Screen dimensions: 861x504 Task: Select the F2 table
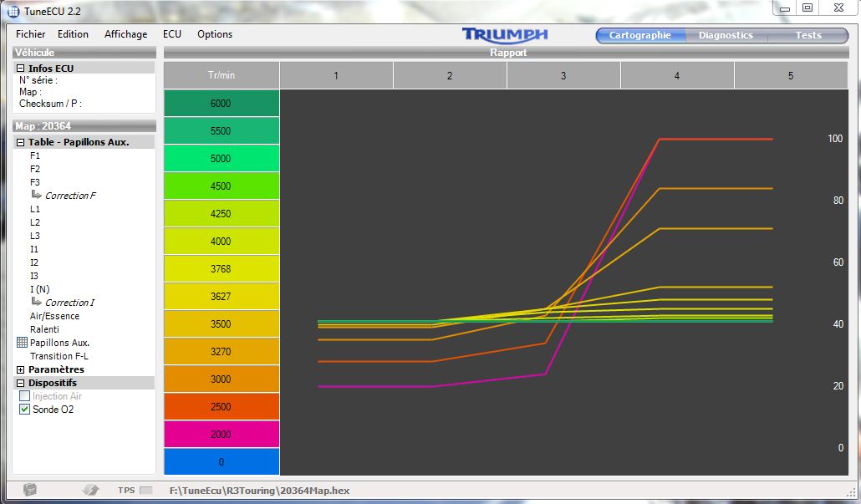(35, 169)
